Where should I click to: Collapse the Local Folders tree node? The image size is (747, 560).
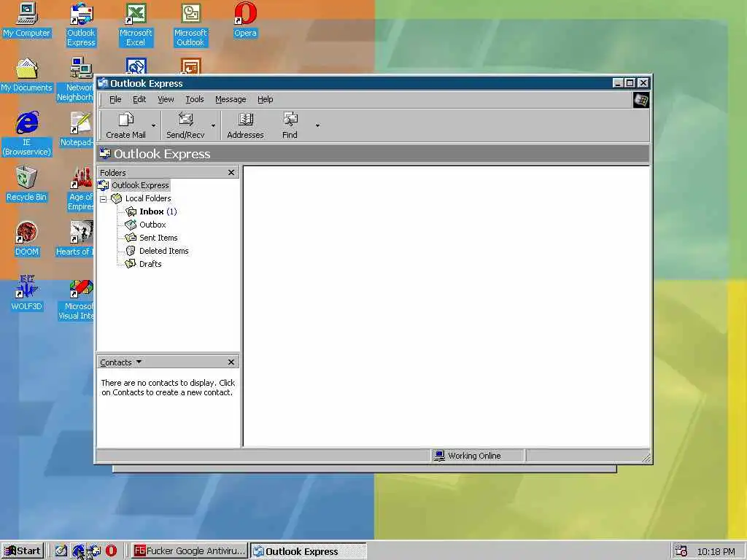(104, 199)
